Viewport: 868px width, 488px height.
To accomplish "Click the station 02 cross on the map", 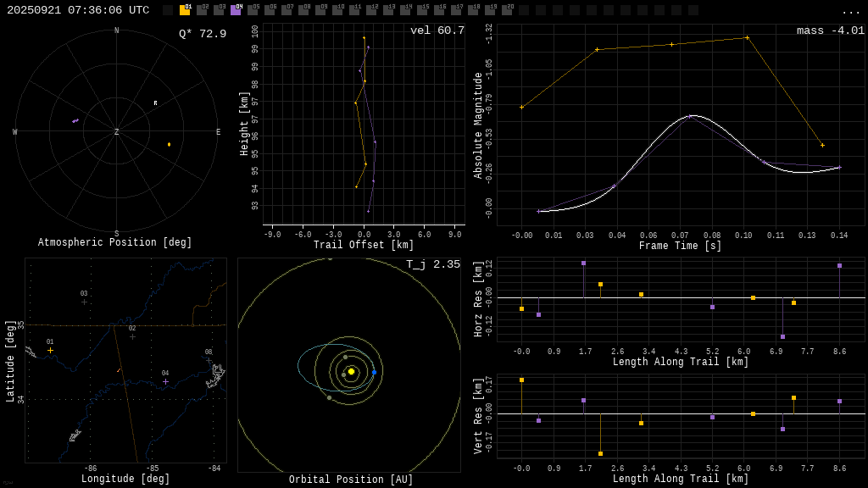I will 132,336.
